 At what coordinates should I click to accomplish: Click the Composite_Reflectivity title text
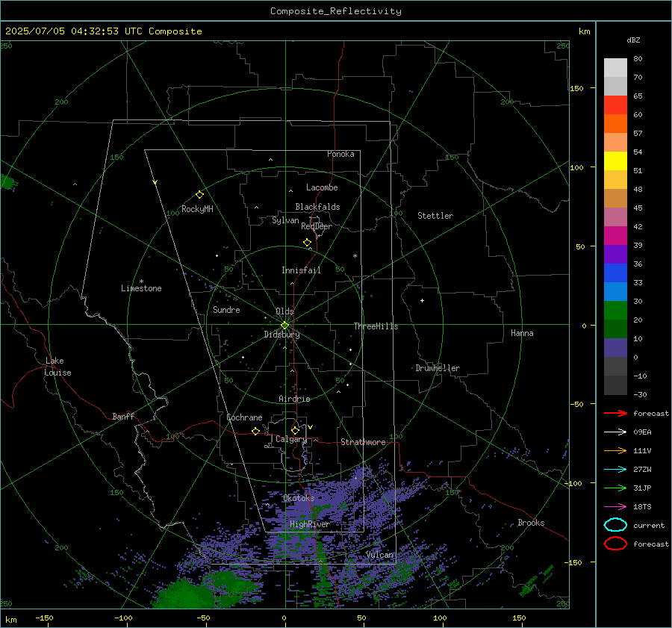335,11
